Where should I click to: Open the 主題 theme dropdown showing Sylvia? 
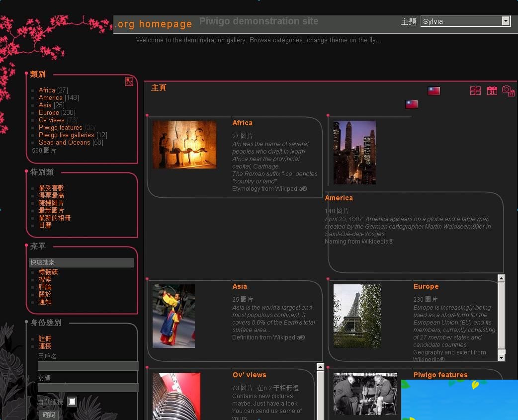(465, 21)
